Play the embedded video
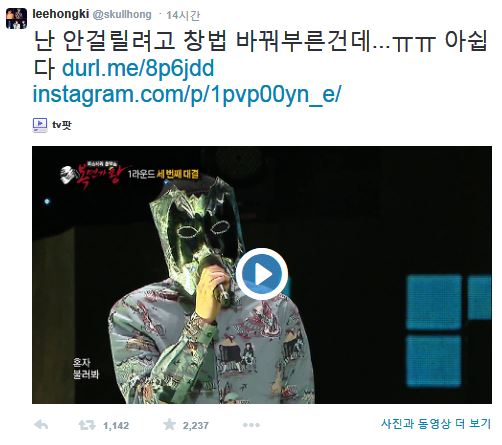Image resolution: width=502 pixels, height=445 pixels. tap(262, 274)
